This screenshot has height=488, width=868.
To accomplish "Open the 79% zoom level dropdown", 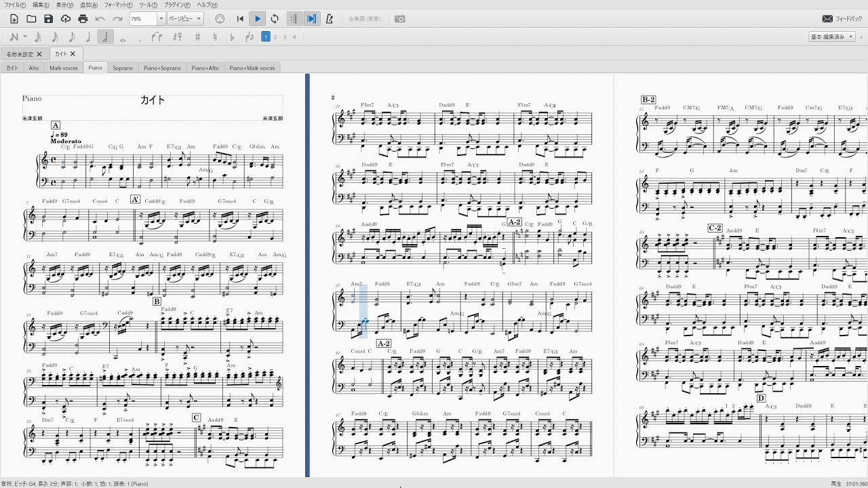I will coord(161,19).
